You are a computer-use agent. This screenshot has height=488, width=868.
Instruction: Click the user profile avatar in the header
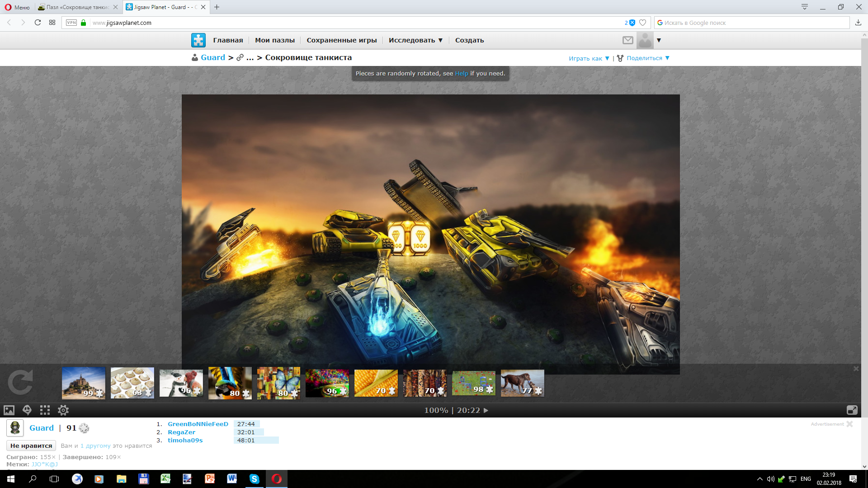point(645,40)
